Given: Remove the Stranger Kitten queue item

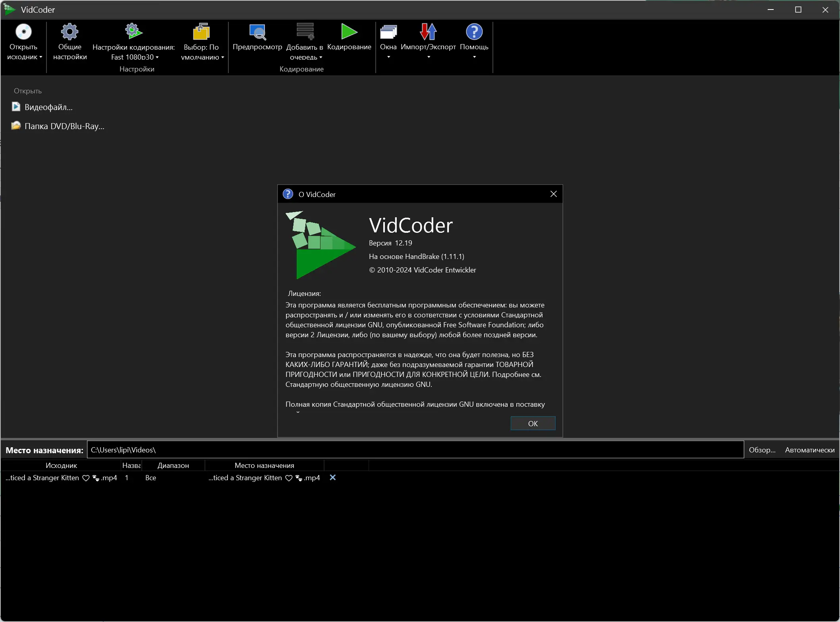Looking at the screenshot, I should (333, 478).
